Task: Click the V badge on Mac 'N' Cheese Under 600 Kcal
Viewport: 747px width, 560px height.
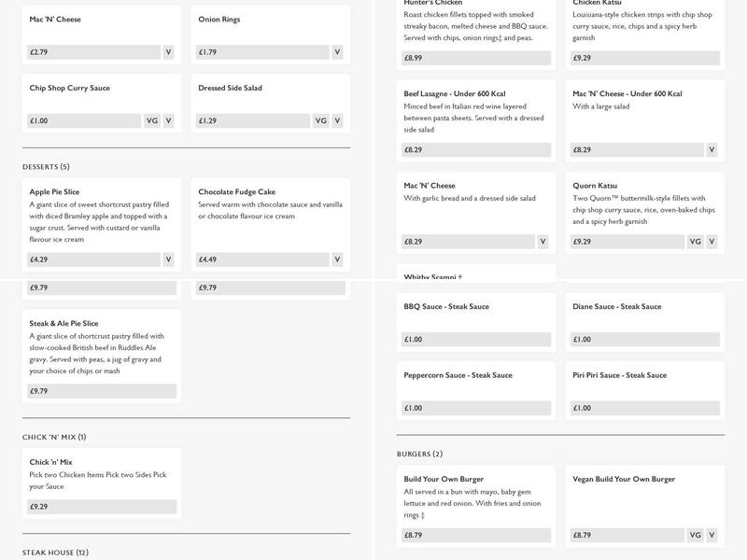Action: [x=712, y=149]
